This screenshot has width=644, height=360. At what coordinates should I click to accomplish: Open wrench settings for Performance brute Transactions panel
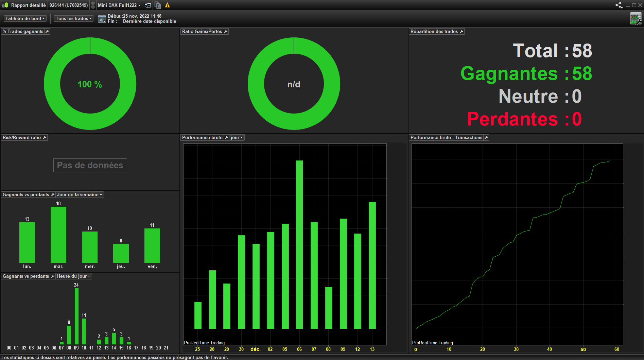click(486, 137)
